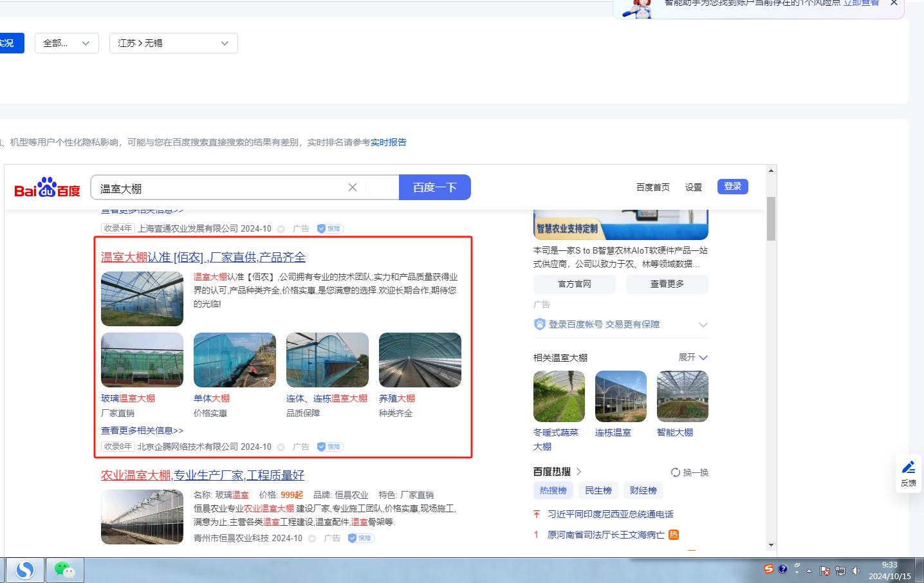Click the scrollbar down arrow in results frame
Image resolution: width=924 pixels, height=583 pixels.
(x=771, y=545)
